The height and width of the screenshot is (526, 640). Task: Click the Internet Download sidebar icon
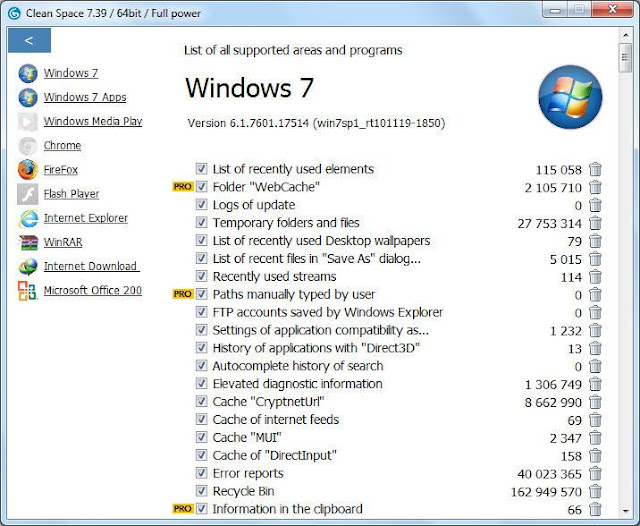tap(28, 267)
